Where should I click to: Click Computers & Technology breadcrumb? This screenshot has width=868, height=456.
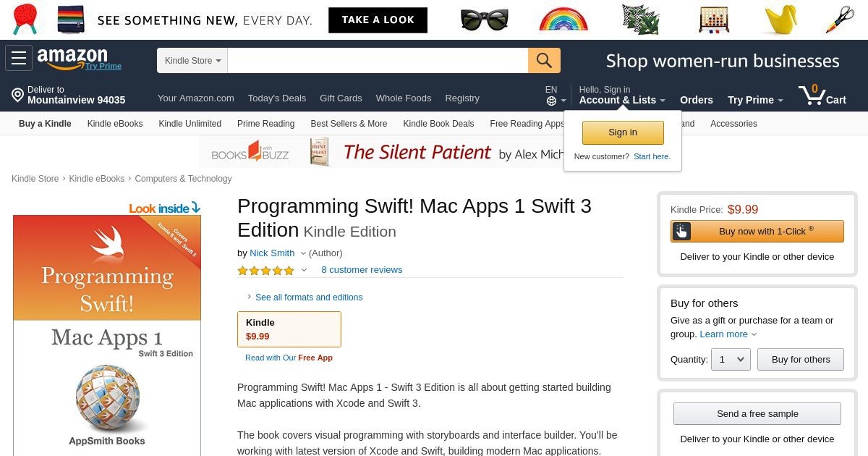(183, 179)
